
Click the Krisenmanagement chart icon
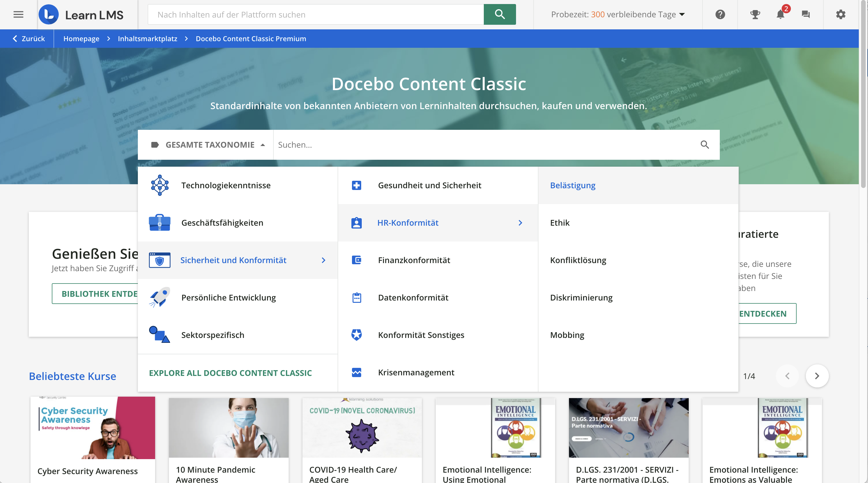[357, 372]
